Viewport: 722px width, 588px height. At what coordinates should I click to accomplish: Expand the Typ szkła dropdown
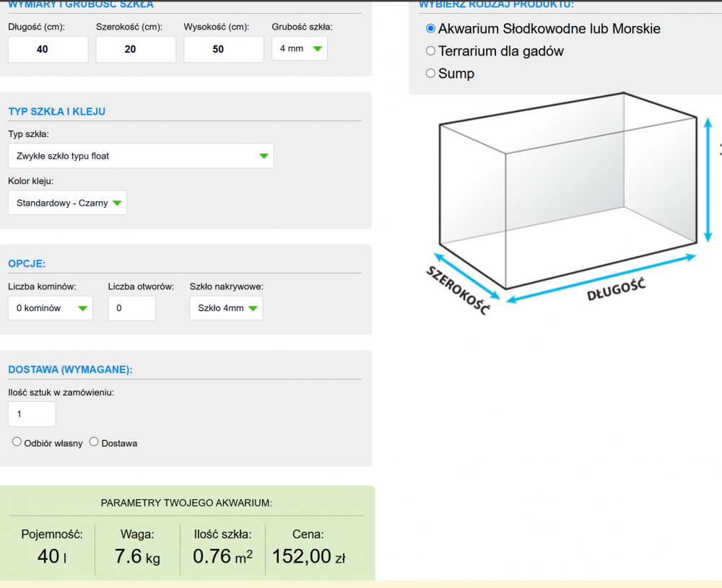[x=141, y=156]
